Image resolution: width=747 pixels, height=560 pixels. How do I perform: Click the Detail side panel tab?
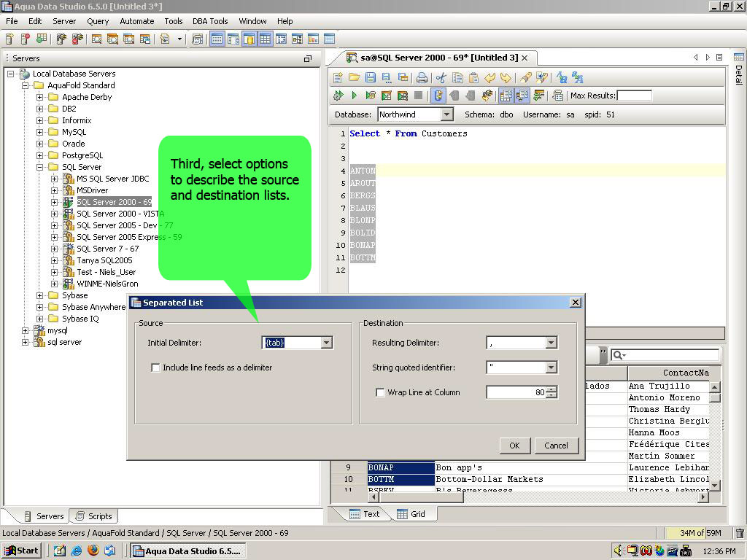pos(739,69)
